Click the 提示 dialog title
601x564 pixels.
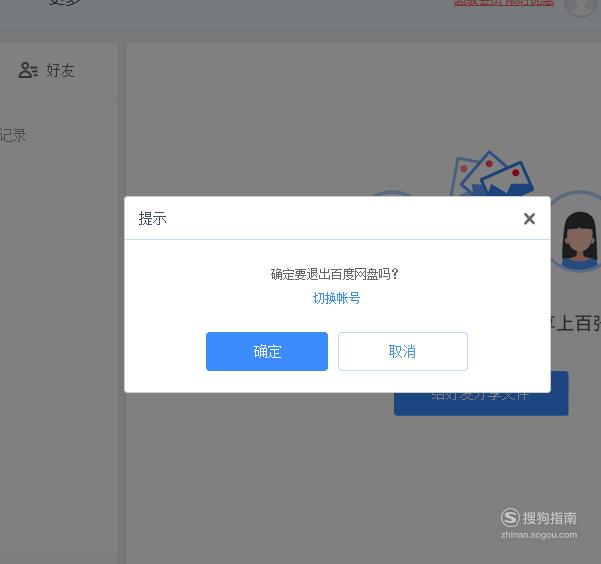(x=153, y=218)
